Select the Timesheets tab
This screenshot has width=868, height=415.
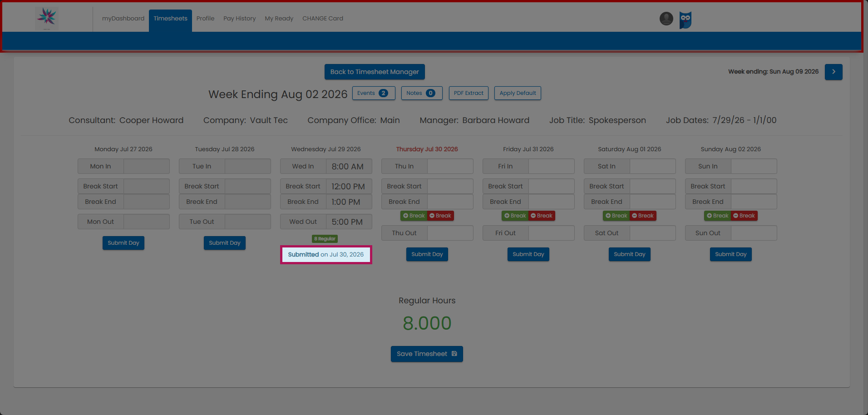170,20
